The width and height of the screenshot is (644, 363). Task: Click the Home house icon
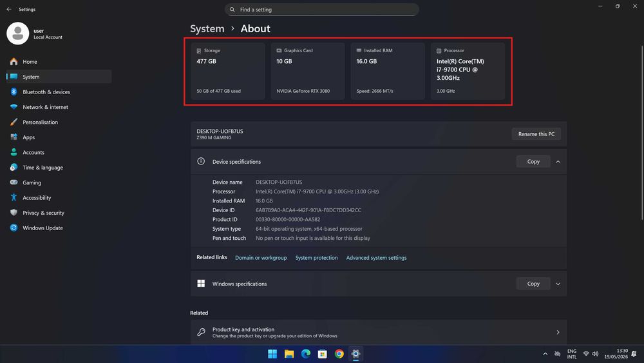14,62
